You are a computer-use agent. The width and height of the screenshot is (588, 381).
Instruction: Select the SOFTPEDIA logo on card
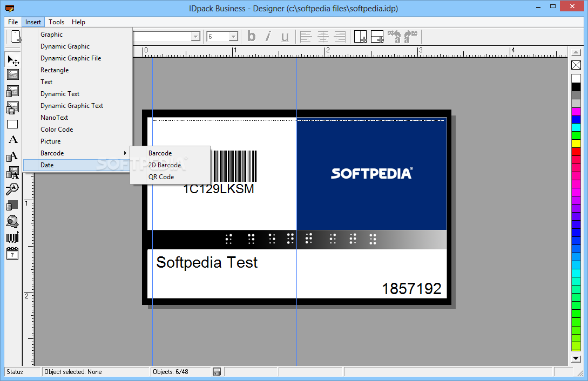tap(371, 173)
